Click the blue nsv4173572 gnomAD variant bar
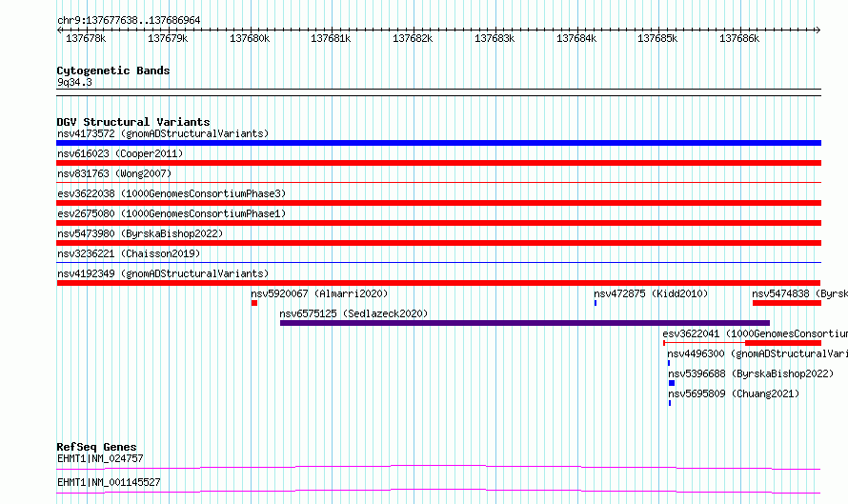This screenshot has width=848, height=504. (x=438, y=143)
